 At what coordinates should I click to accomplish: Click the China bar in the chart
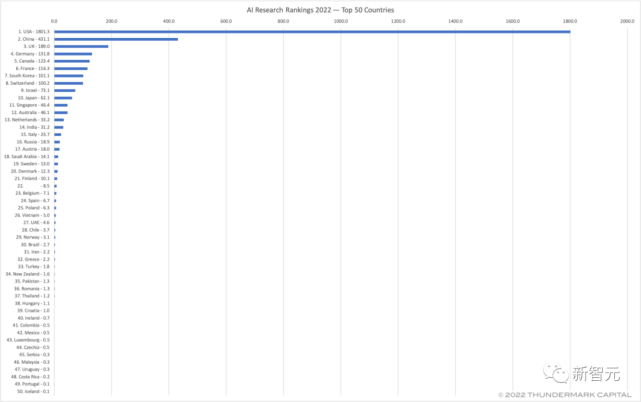click(116, 39)
